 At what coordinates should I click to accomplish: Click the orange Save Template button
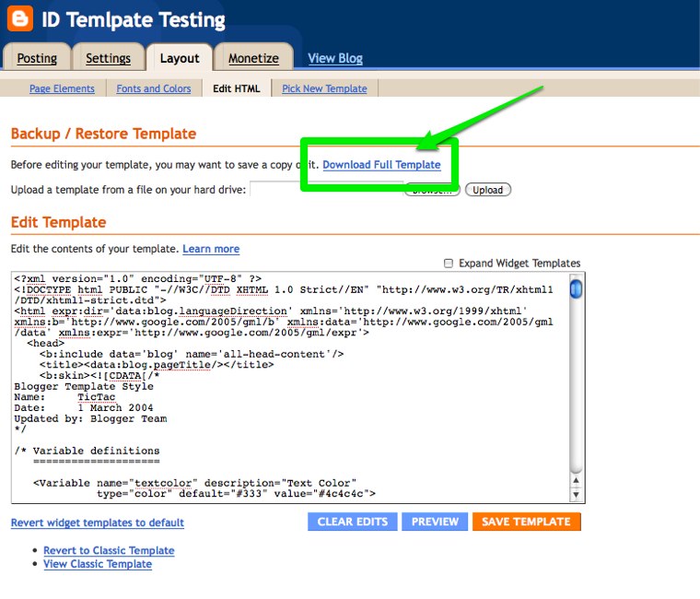coord(526,522)
